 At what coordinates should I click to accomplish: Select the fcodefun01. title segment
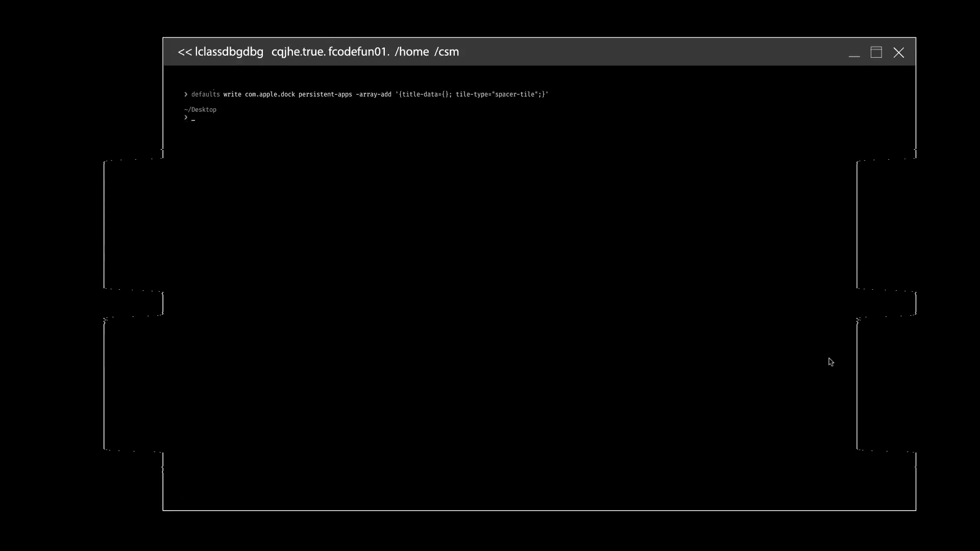click(x=359, y=52)
